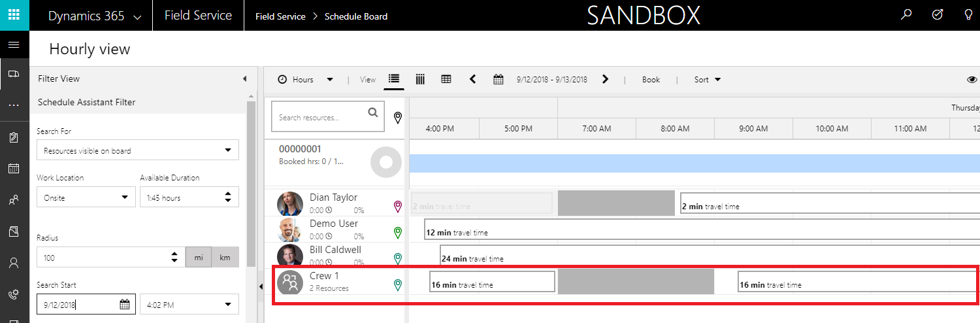Click the Field Service breadcrumb link
This screenshot has height=323, width=980.
[x=280, y=16]
